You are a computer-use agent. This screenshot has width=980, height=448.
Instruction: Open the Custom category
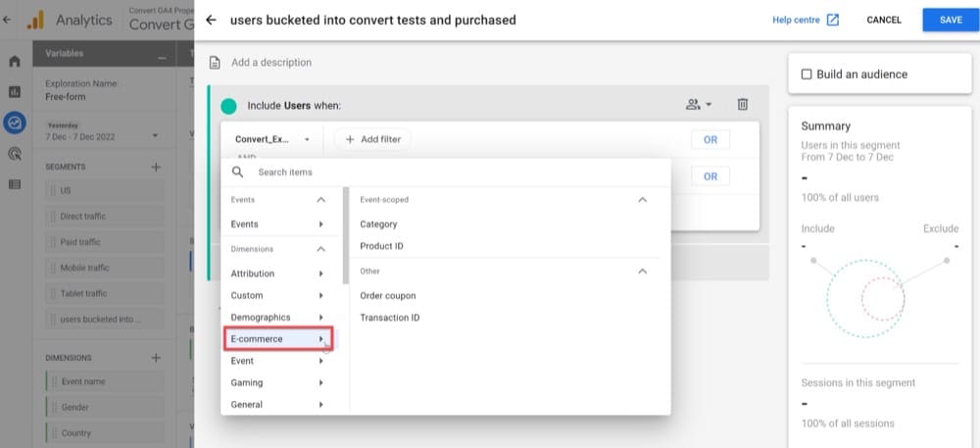pos(278,295)
